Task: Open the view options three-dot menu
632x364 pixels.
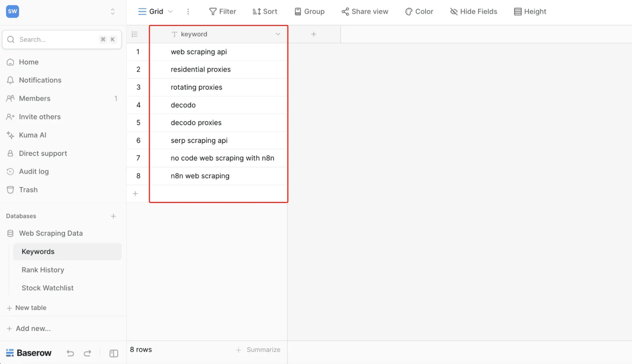Action: [x=188, y=12]
